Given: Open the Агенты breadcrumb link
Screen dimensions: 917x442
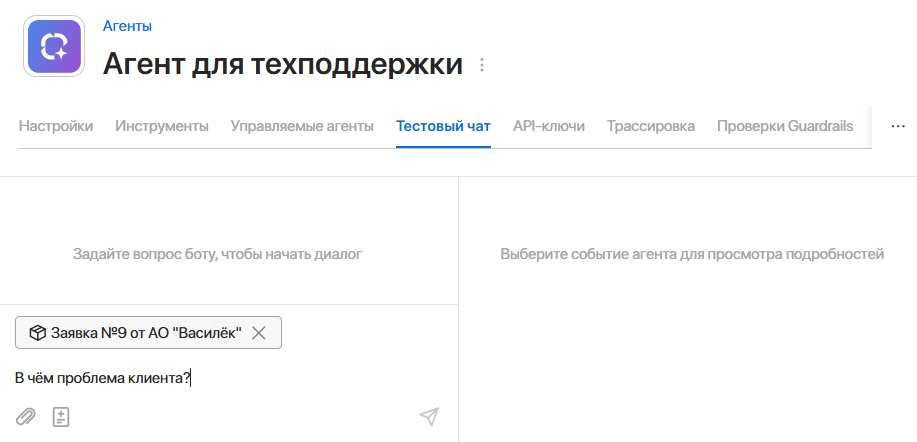Looking at the screenshot, I should pos(127,26).
